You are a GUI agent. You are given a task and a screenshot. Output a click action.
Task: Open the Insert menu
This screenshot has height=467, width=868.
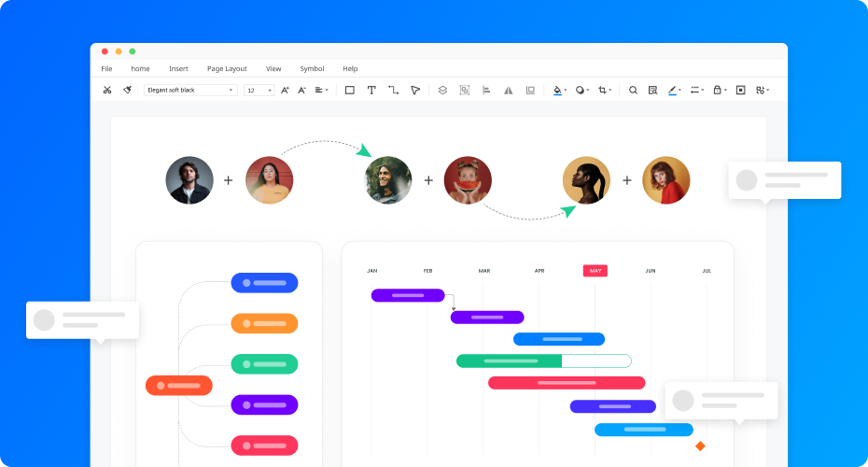(x=178, y=69)
